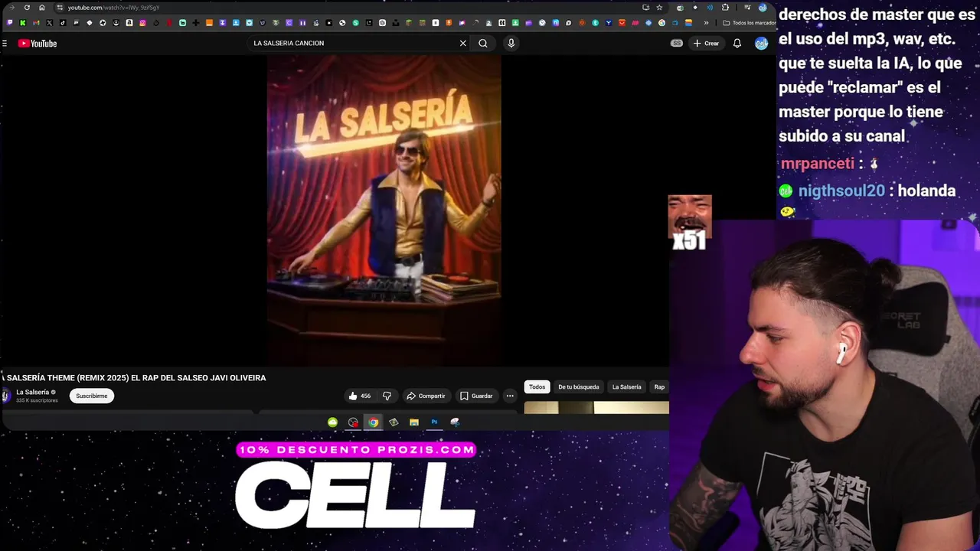Switch to Chrome in the taskbar

point(373,422)
